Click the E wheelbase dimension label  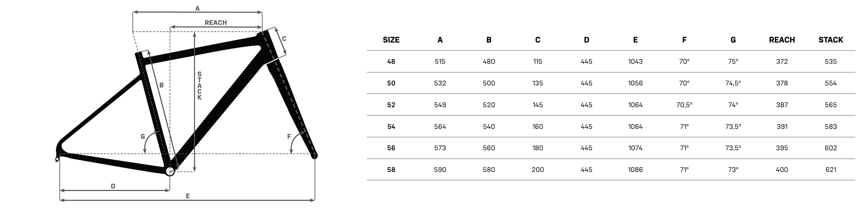[188, 196]
